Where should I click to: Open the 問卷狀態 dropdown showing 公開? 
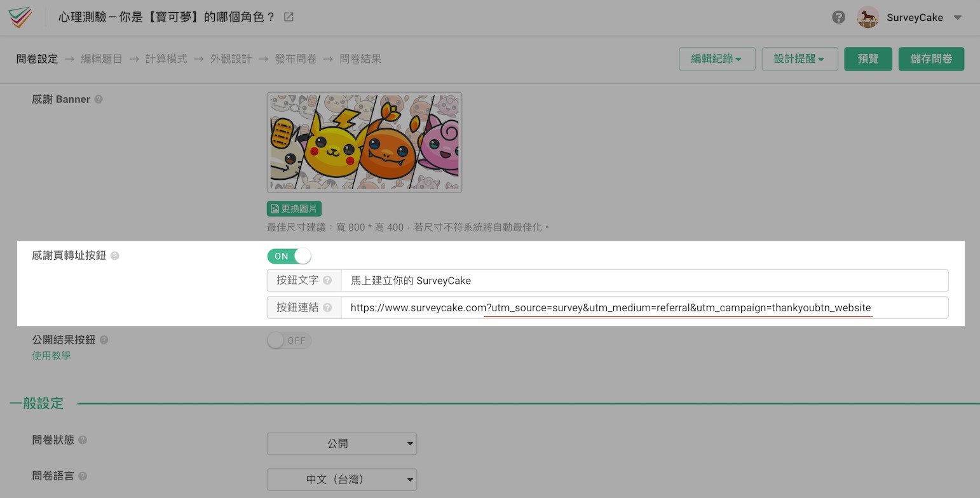(x=342, y=443)
